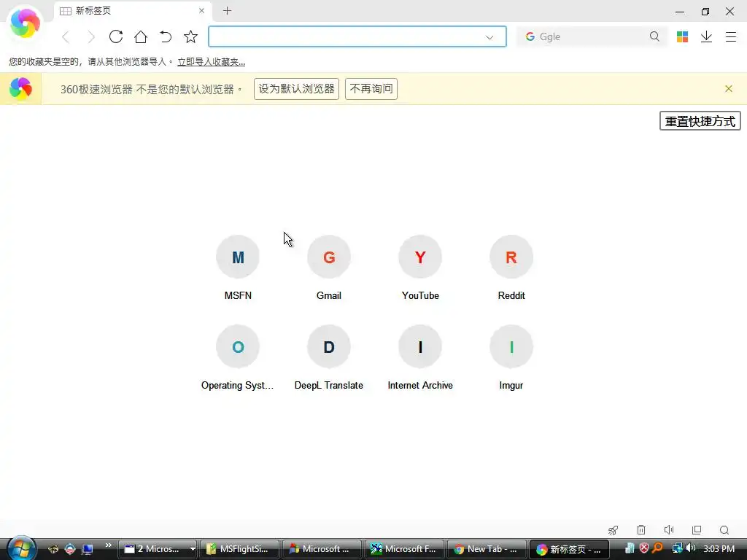Click 立即导入收藏夹 import link

[x=211, y=62]
